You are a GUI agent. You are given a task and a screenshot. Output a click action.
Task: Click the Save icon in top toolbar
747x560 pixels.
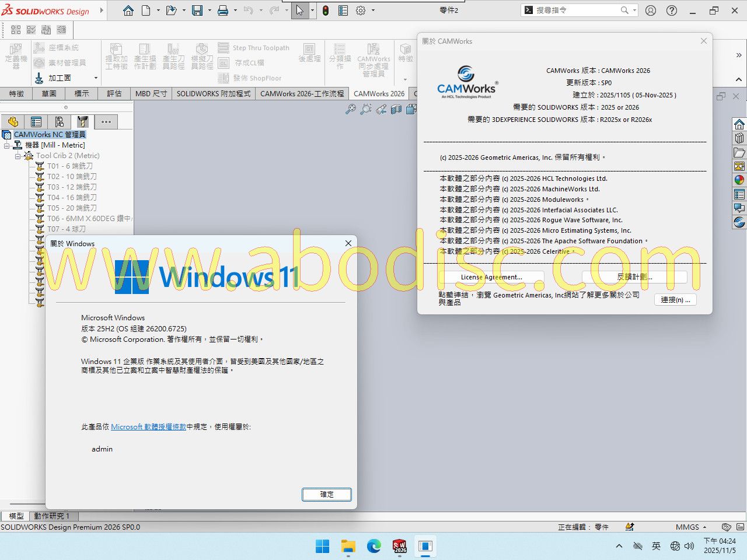tap(197, 10)
